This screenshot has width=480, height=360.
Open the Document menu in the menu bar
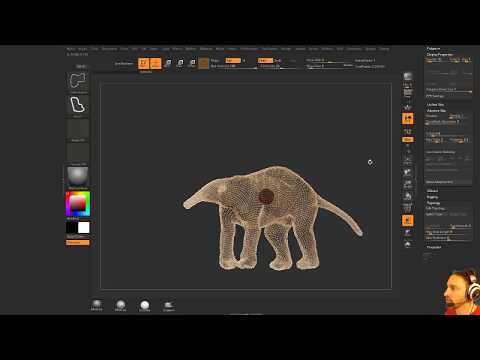pyautogui.click(x=109, y=49)
